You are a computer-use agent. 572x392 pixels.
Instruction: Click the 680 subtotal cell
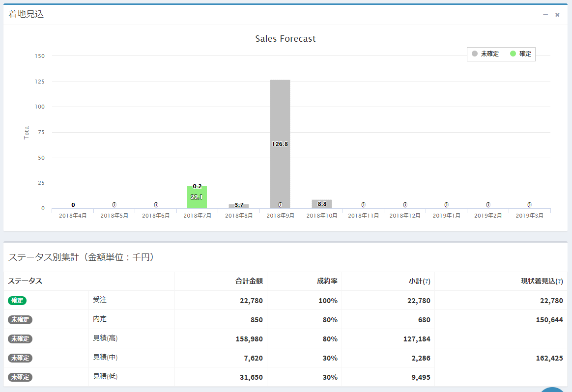(424, 320)
